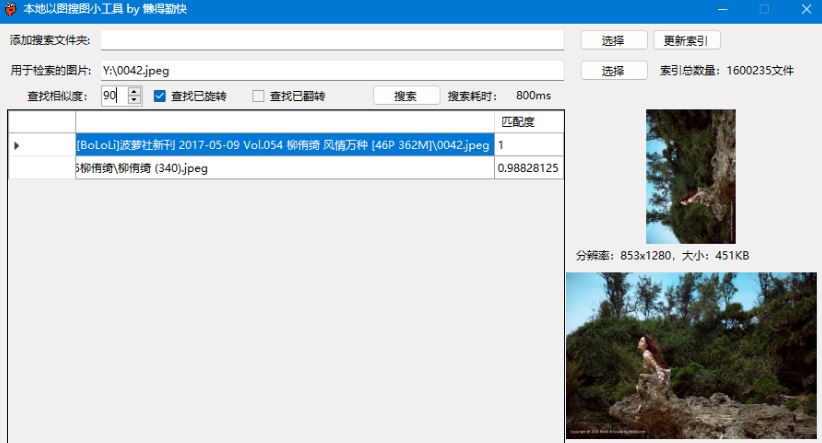The height and width of the screenshot is (443, 822).
Task: Uncheck the 查找已旋转 checkbox
Action: (x=159, y=96)
